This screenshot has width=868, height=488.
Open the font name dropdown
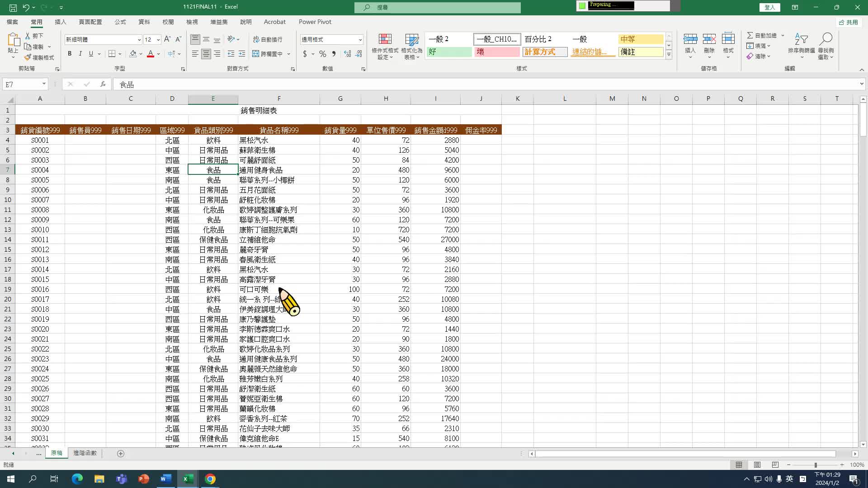[x=139, y=40]
